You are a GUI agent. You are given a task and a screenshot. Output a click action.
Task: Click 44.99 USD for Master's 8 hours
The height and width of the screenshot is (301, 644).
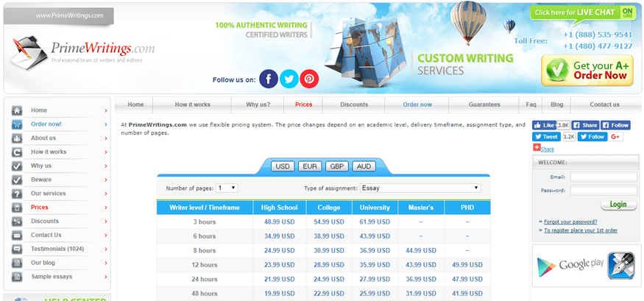pyautogui.click(x=420, y=250)
